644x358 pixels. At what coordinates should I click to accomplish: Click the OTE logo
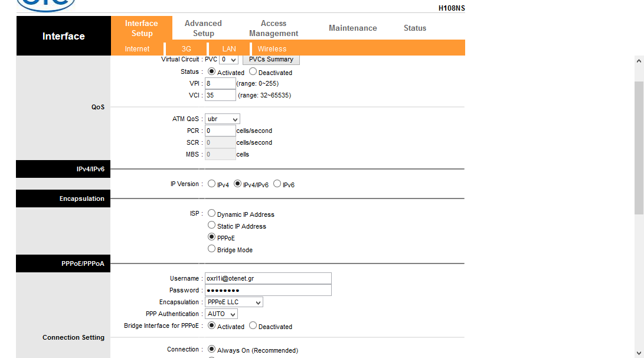tap(46, 5)
